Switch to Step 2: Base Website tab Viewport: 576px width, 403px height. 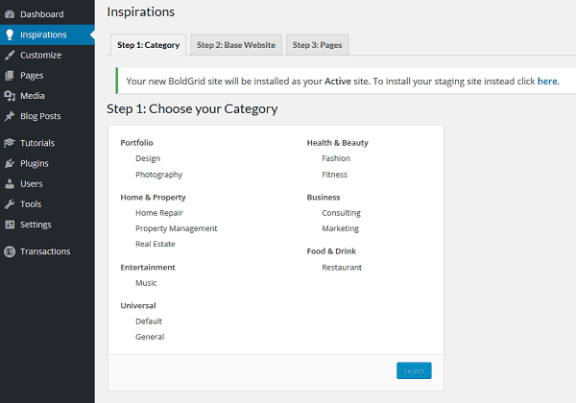click(236, 45)
